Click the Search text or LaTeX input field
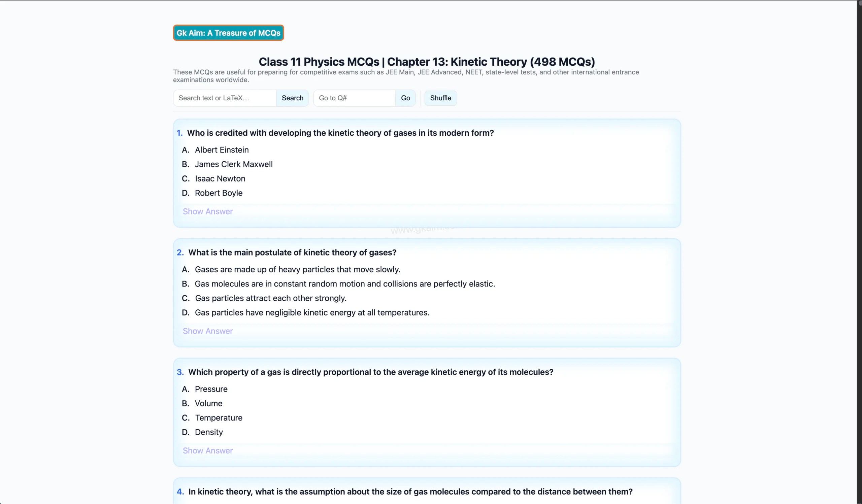Image resolution: width=862 pixels, height=504 pixels. (225, 98)
